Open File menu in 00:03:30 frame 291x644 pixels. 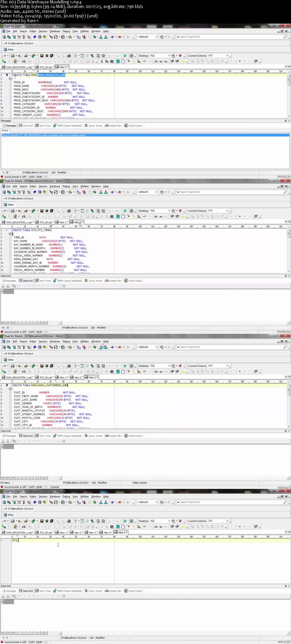pyautogui.click(x=8, y=31)
